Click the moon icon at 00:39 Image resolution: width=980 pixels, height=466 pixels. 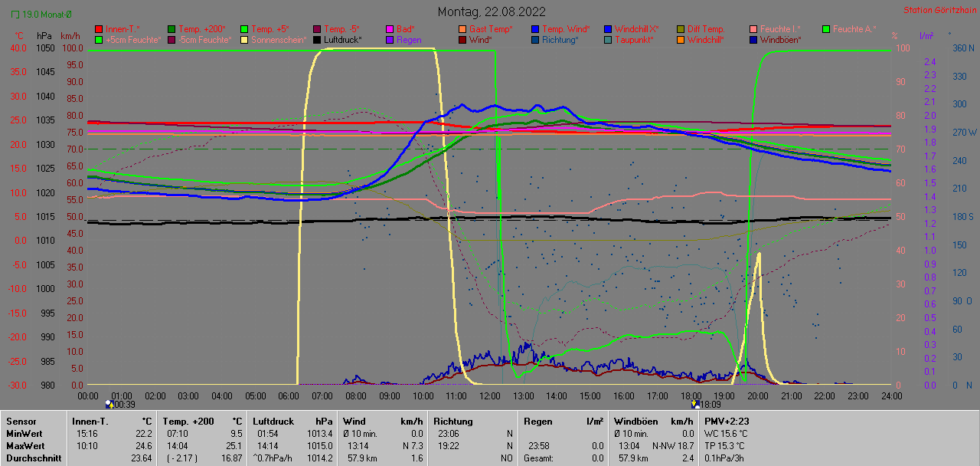(x=109, y=403)
